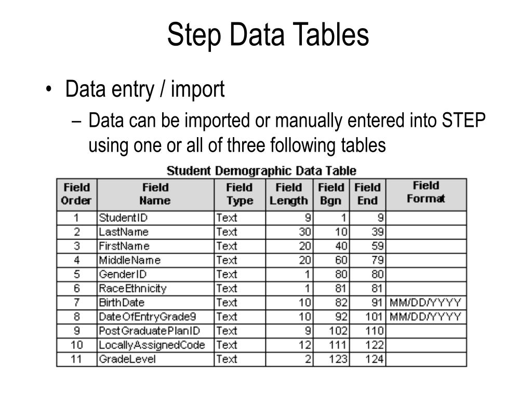
Task: Select the Field Order column header
Action: (x=77, y=194)
